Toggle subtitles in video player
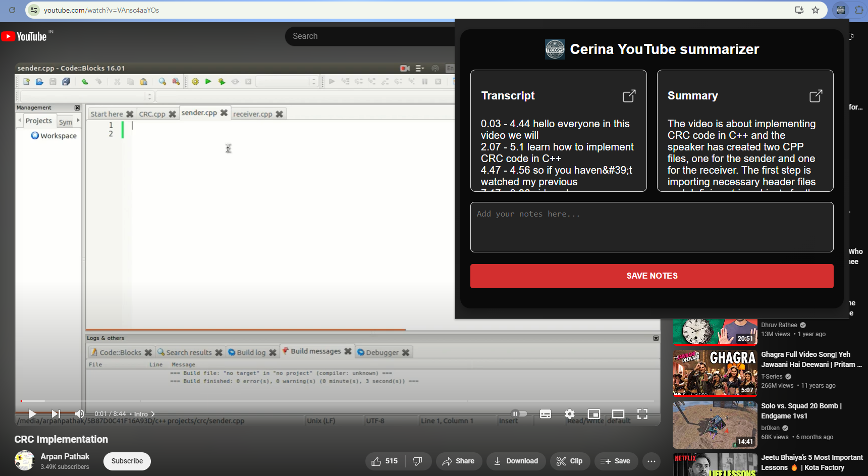The width and height of the screenshot is (868, 476). click(546, 414)
